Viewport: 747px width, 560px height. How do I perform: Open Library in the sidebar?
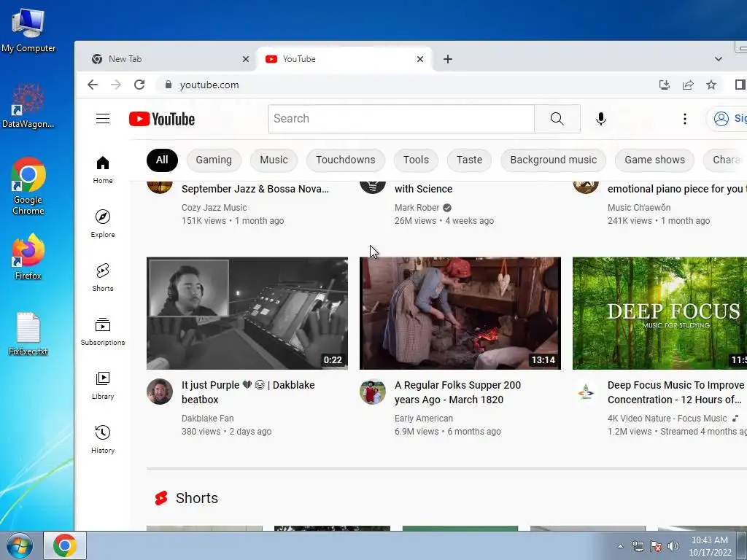pos(103,386)
